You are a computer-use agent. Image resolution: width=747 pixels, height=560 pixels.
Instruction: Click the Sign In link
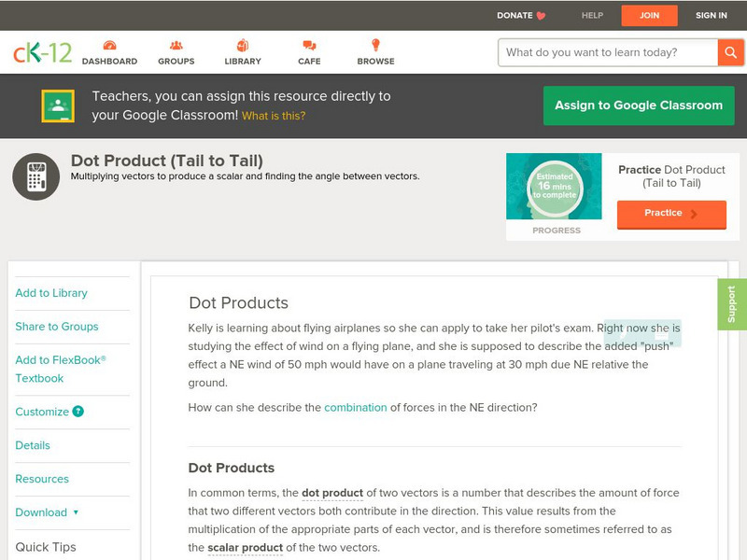point(712,16)
